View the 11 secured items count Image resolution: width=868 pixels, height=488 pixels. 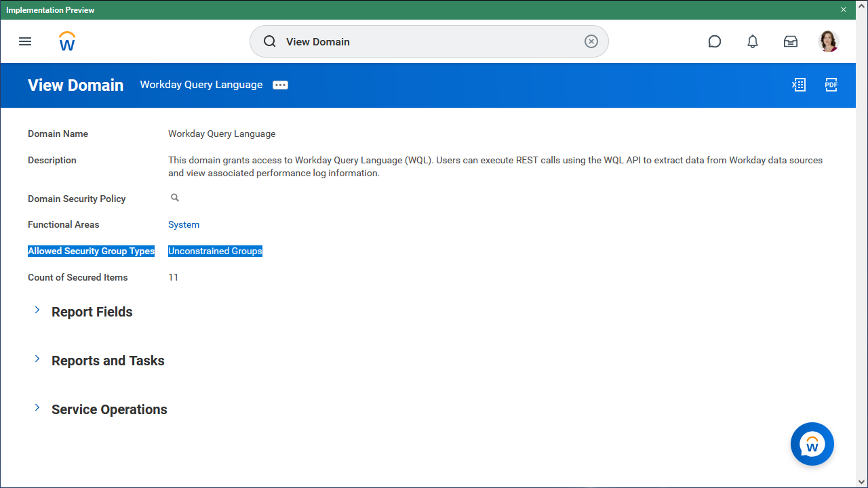pyautogui.click(x=173, y=277)
